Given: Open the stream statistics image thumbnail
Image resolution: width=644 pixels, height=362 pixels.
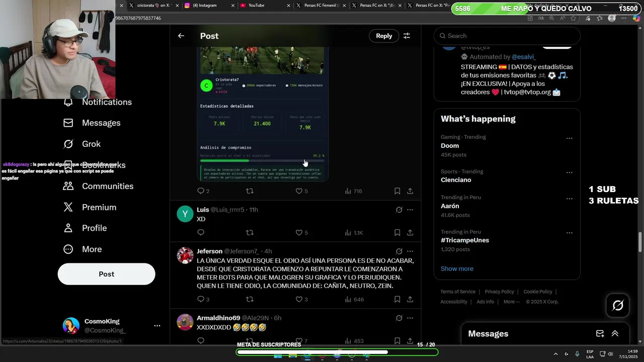Looking at the screenshot, I should pyautogui.click(x=263, y=114).
